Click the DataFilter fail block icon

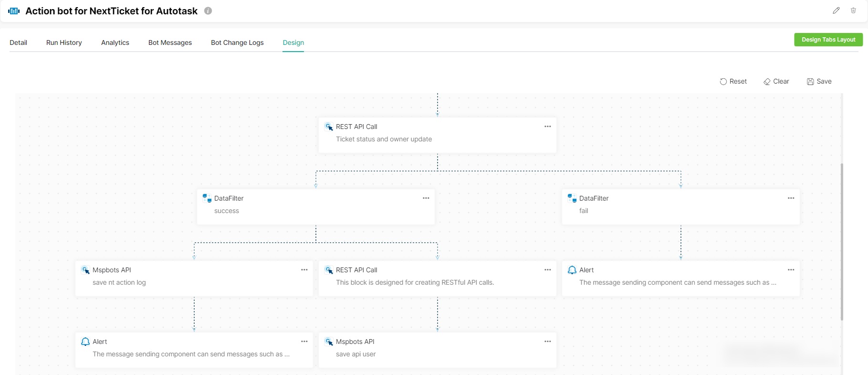(572, 198)
